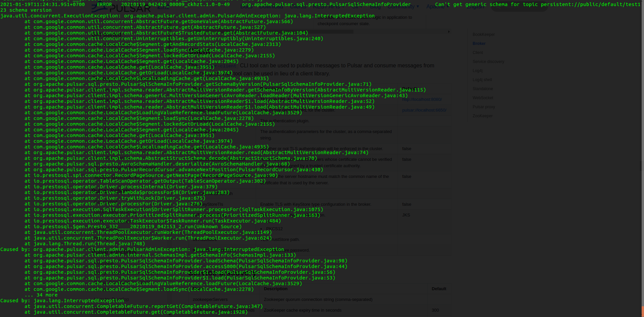Screen dimensions: 644x317
Task: Navigate to WebSocket sidebar section
Action: click(x=483, y=98)
